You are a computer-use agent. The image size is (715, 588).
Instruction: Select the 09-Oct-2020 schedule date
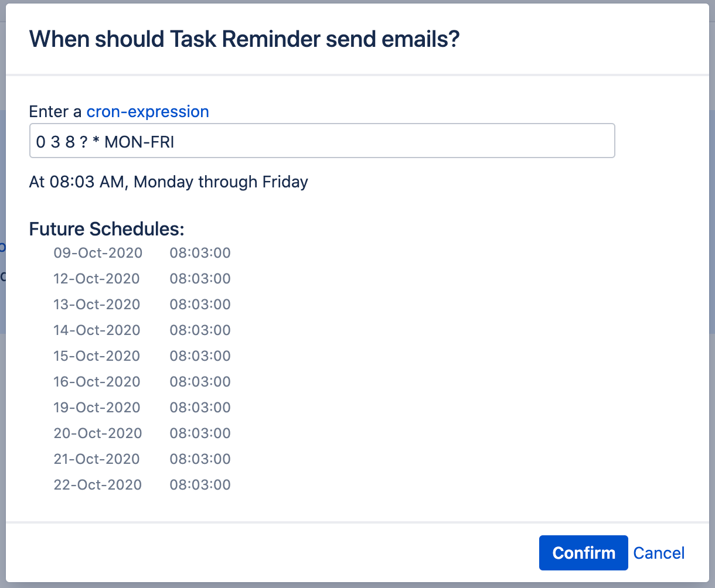point(98,253)
